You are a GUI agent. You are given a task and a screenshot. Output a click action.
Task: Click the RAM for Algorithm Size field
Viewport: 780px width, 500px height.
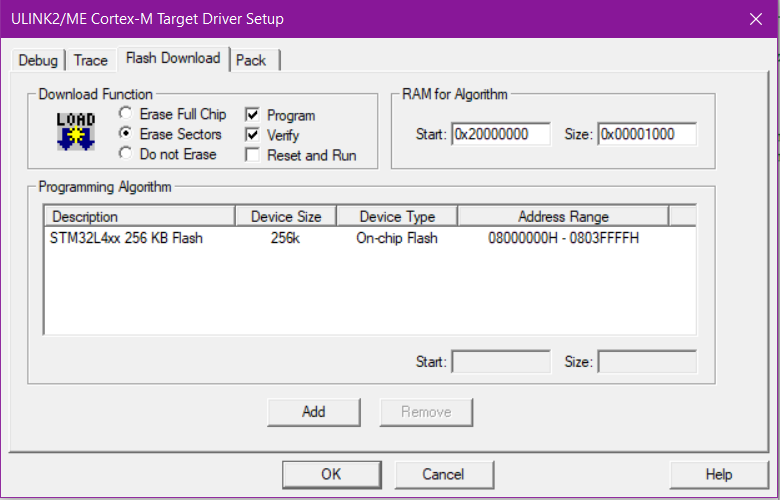[647, 134]
